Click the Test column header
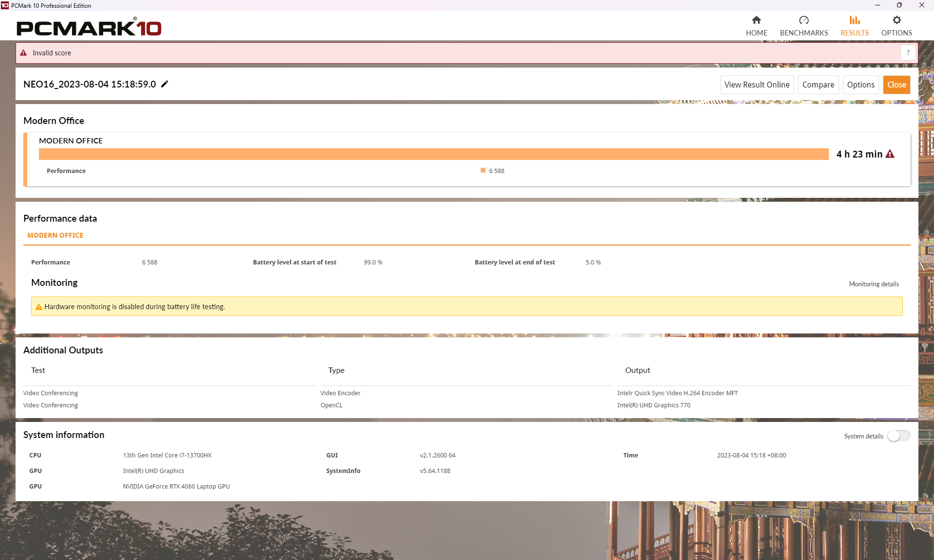Image resolution: width=934 pixels, height=560 pixels. 38,370
